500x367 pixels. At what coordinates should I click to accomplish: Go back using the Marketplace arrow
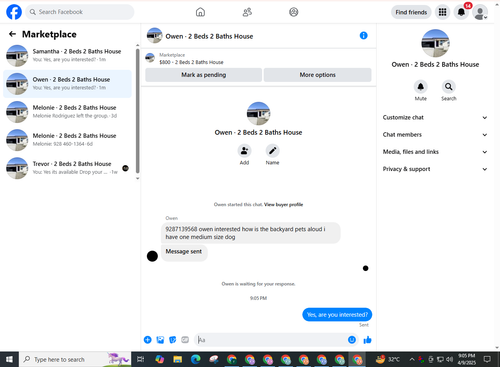pos(12,34)
